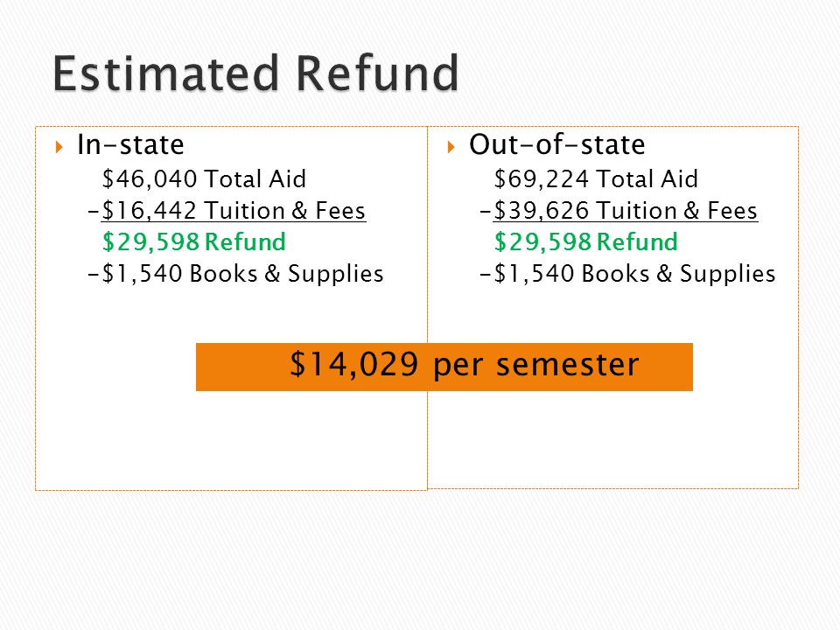
Task: Click the orange Out-of-state bullet arrow
Action: (x=451, y=147)
